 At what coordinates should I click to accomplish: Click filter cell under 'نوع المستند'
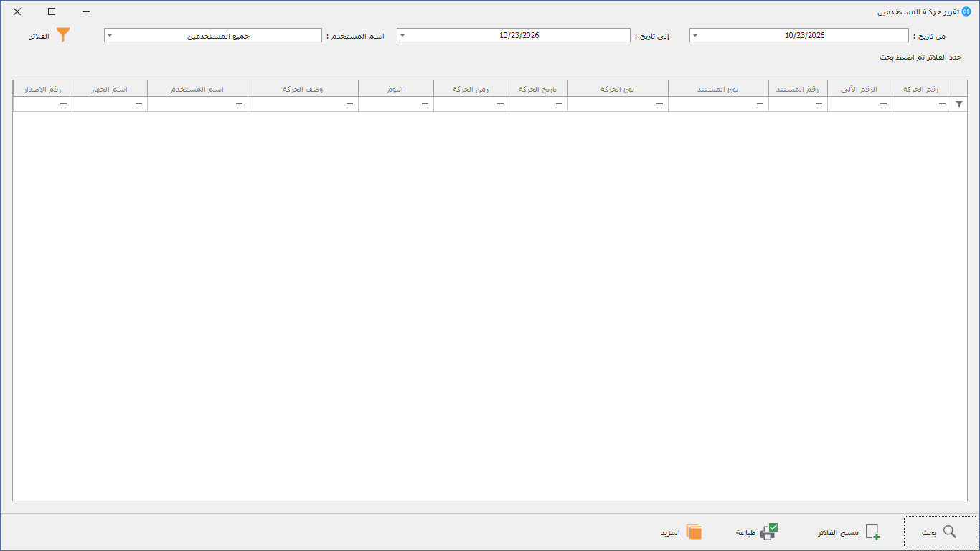click(718, 105)
